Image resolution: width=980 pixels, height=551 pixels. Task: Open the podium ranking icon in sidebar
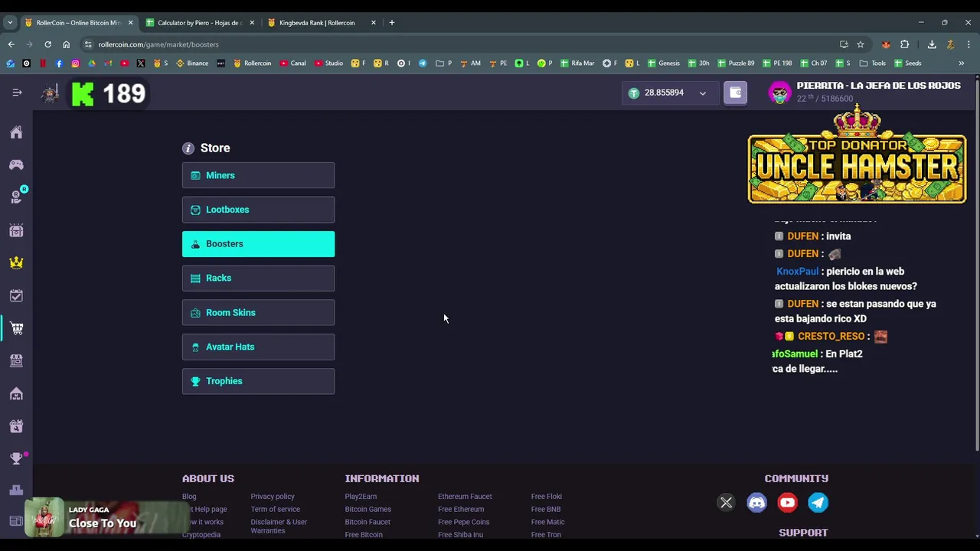click(x=16, y=491)
